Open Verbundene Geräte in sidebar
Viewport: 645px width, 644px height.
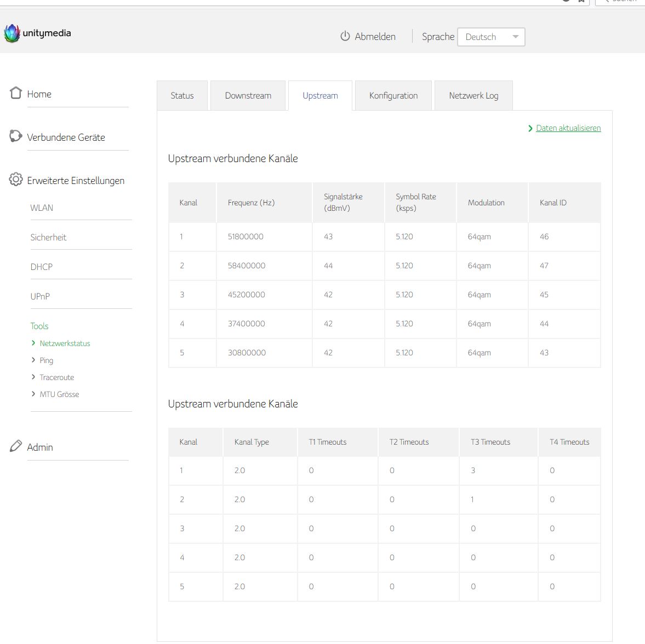(x=66, y=137)
